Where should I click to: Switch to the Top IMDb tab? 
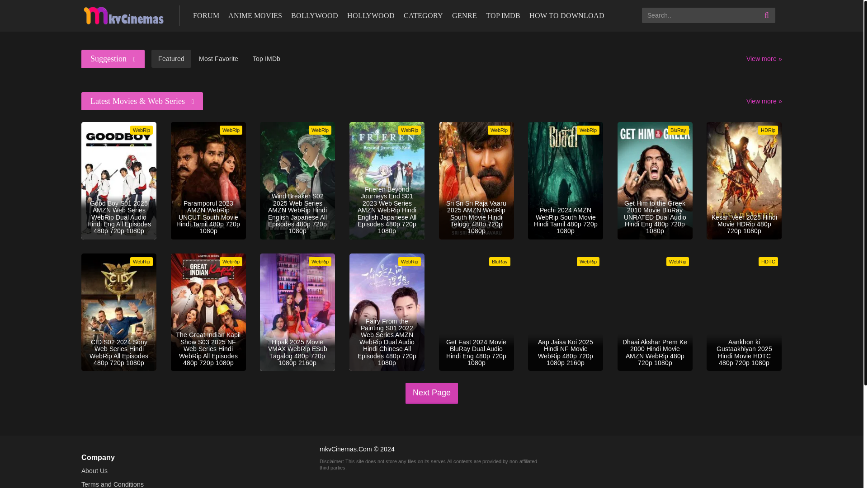coord(266,59)
